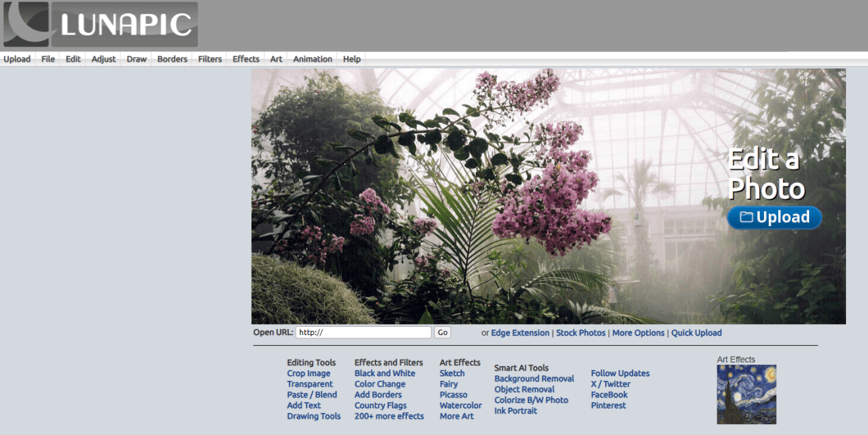Select the Crop Image link
The image size is (868, 435).
[x=308, y=373]
